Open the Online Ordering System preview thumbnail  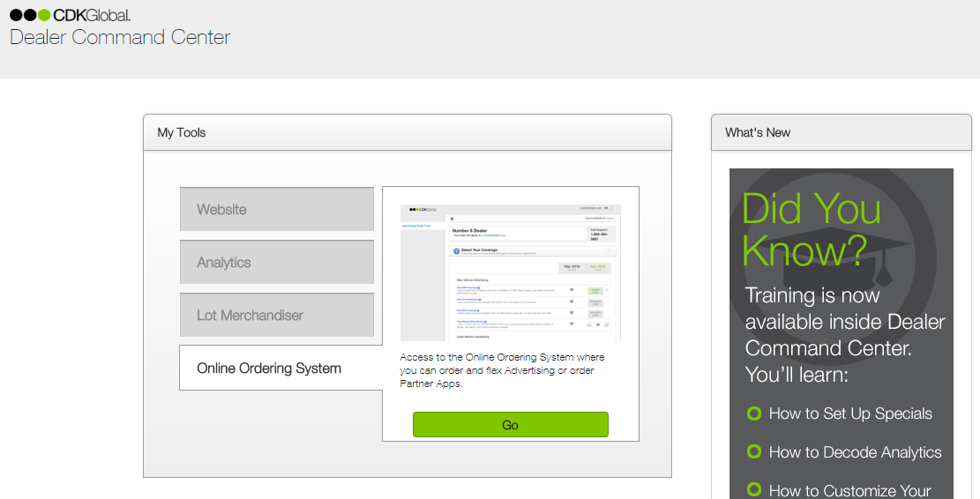[511, 273]
